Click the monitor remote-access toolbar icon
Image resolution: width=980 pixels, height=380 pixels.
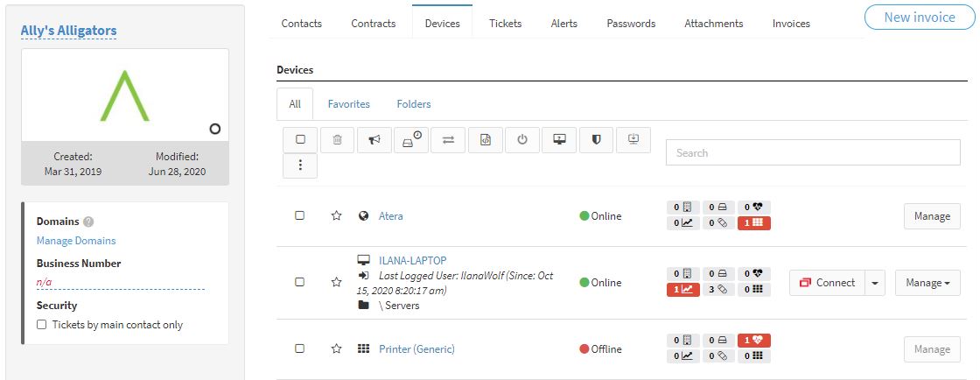coord(559,140)
